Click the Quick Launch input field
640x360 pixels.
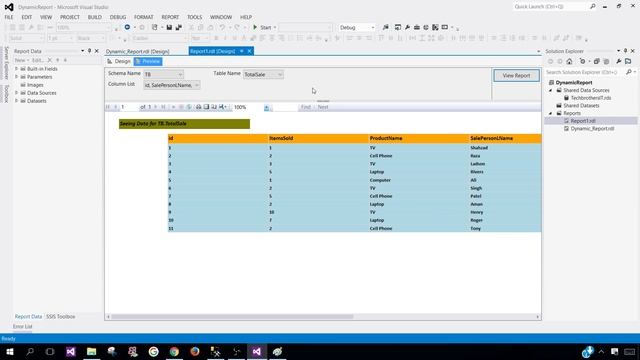550,7
